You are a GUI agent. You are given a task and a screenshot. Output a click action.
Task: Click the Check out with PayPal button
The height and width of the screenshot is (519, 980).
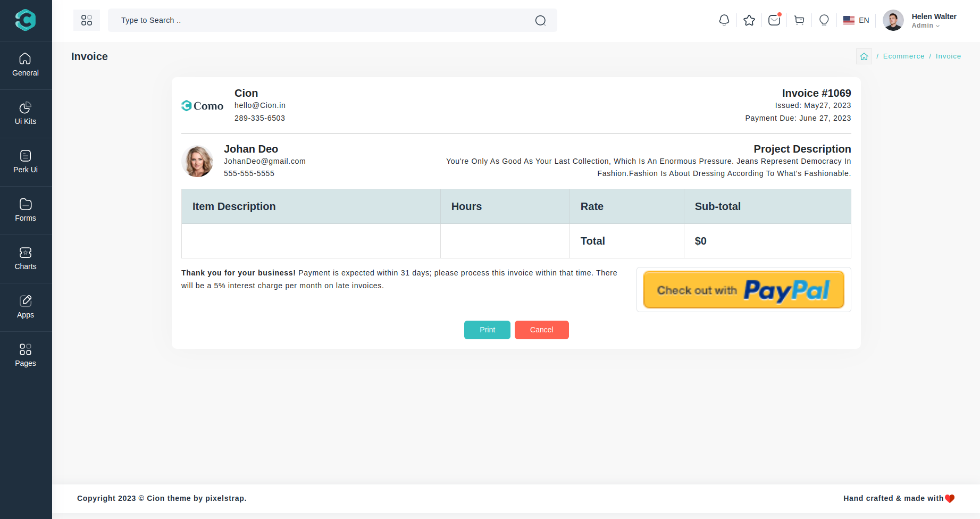[x=744, y=290]
